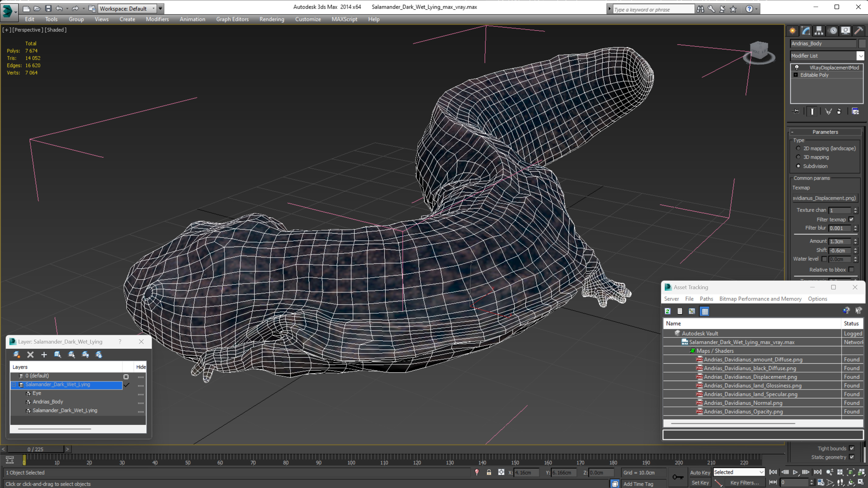Open the Display panel tab

point(845,31)
